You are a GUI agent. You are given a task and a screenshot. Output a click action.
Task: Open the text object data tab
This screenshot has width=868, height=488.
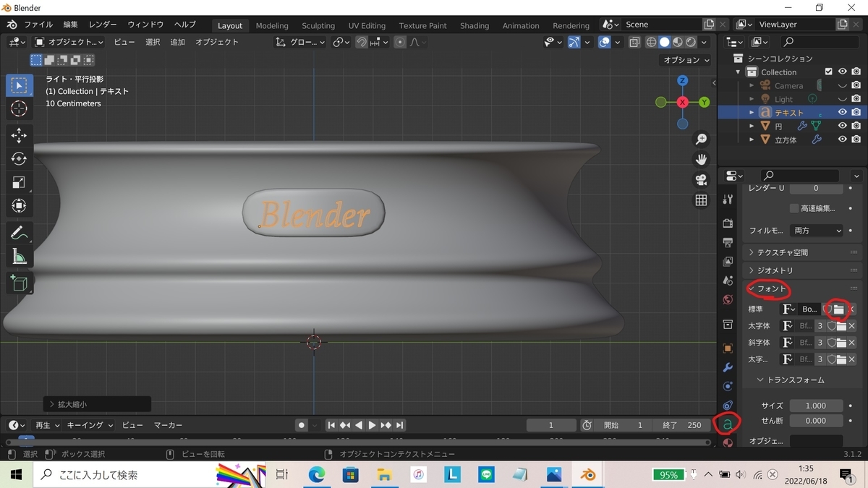click(728, 424)
